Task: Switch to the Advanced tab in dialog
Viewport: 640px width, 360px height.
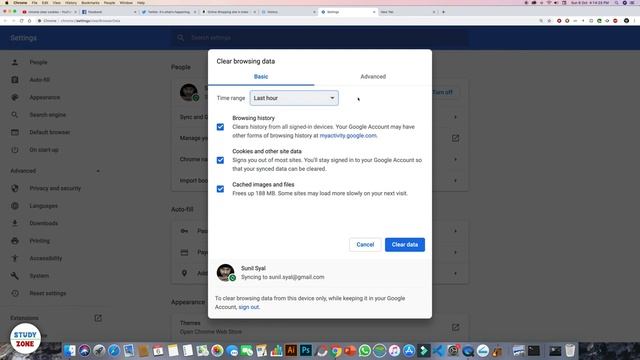Action: (373, 77)
